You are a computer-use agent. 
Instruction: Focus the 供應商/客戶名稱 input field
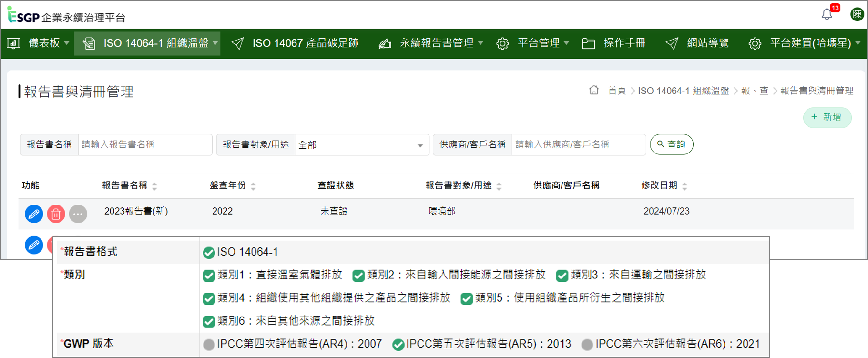click(x=579, y=144)
